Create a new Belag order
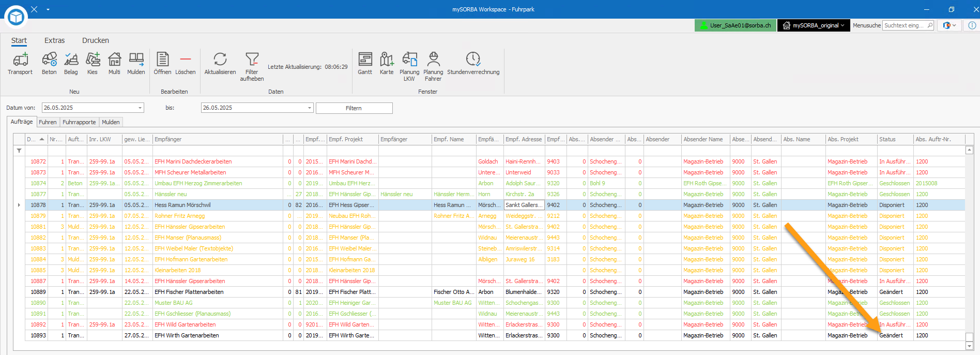 coord(71,64)
